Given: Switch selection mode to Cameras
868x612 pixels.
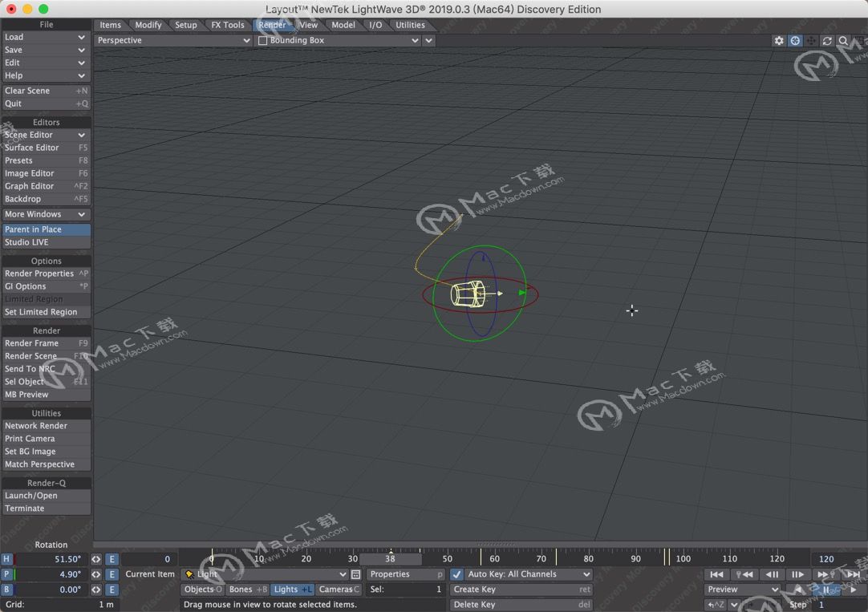Looking at the screenshot, I should coord(339,590).
